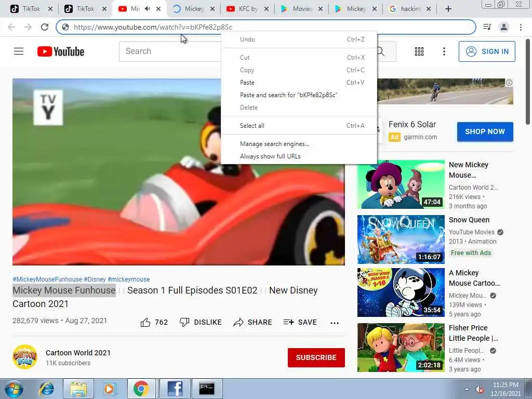Open Snow Queen movie thumbnail

click(x=401, y=240)
